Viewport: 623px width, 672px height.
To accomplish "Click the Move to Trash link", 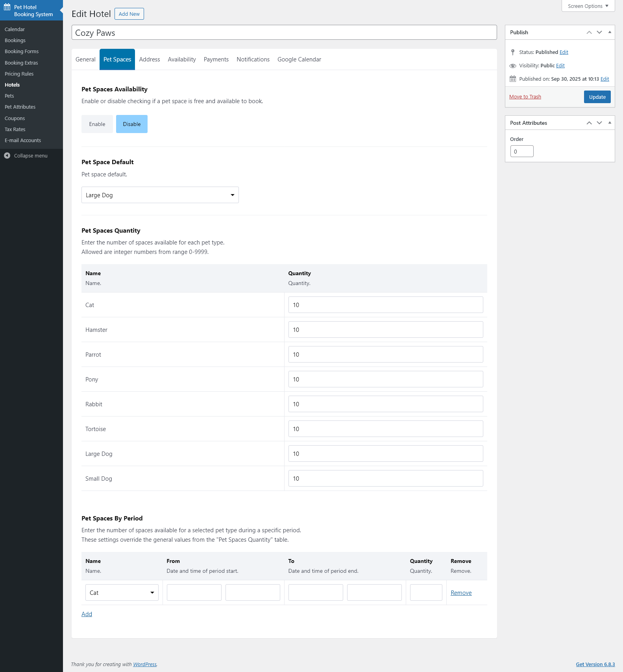I will [x=525, y=97].
